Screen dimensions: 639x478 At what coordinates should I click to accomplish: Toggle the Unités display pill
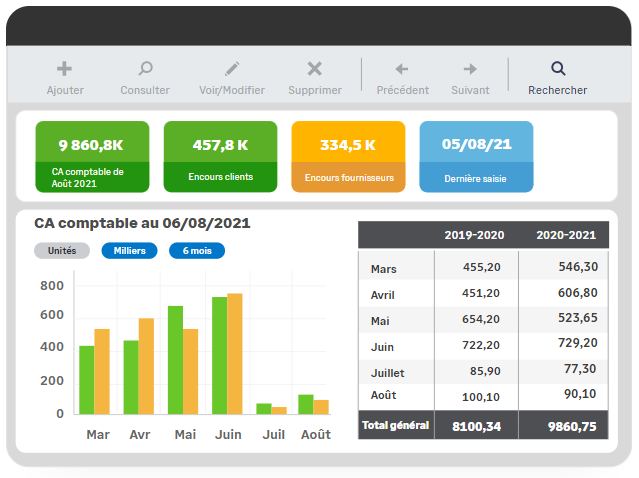(62, 251)
